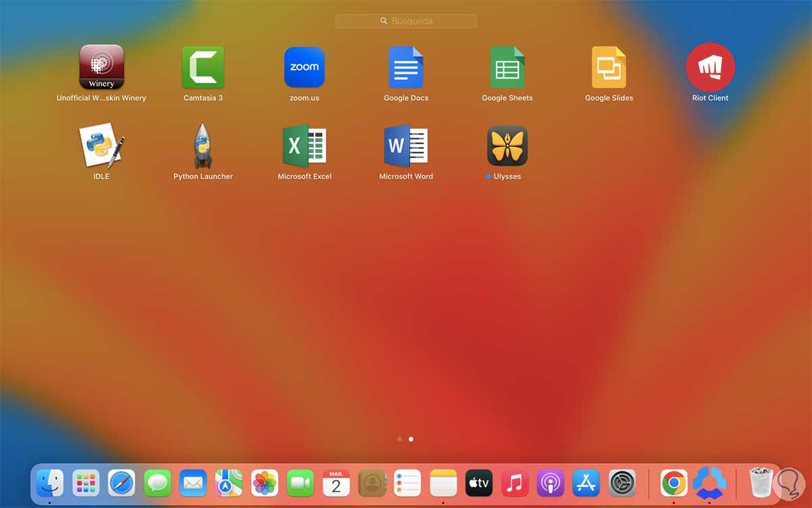Viewport: 812px width, 508px height.
Task: Click the Google Slides label
Action: 609,98
